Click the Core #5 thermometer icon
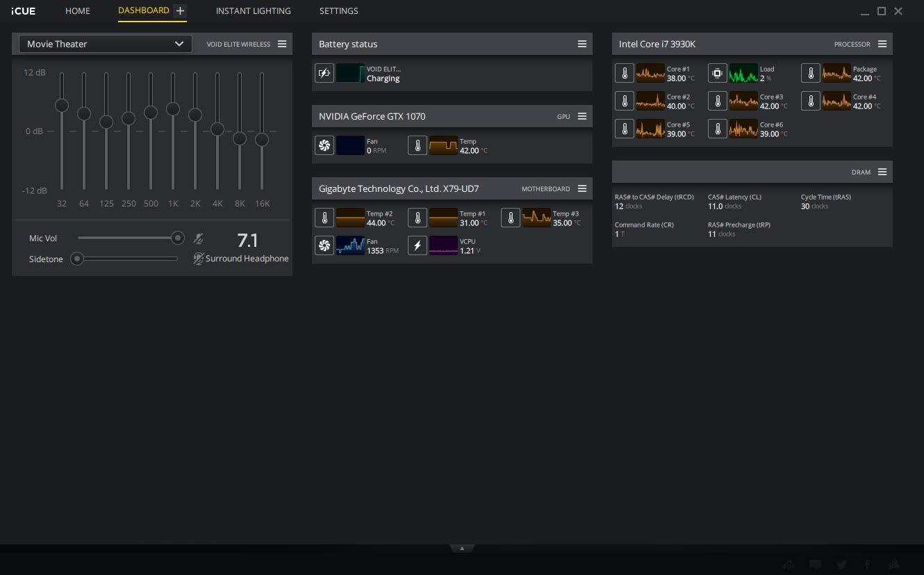924x575 pixels. click(624, 129)
